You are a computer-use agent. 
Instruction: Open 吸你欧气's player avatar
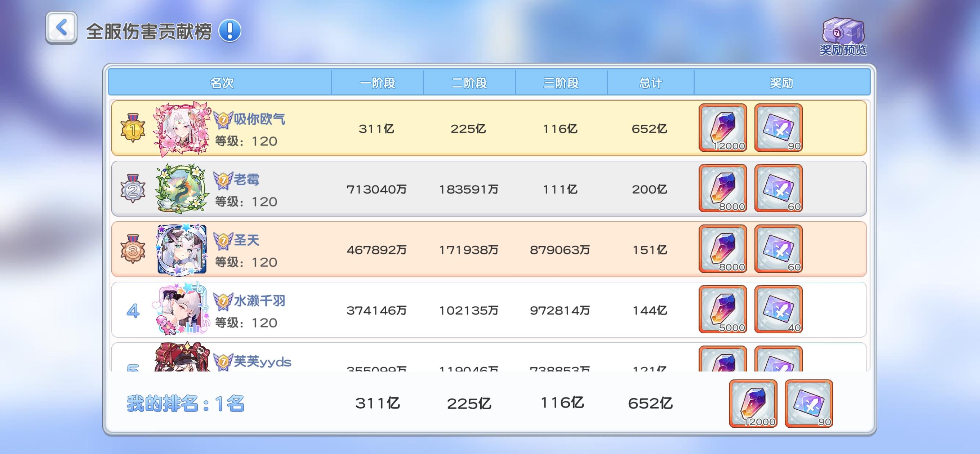tap(182, 129)
